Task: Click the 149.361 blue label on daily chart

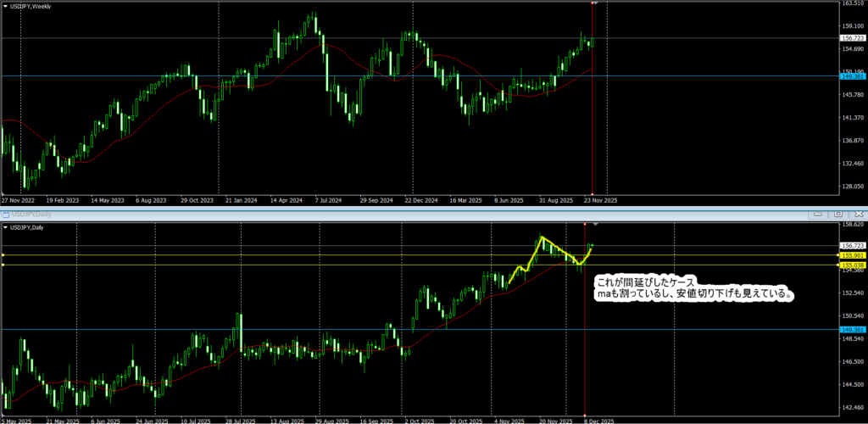Action: 852,330
